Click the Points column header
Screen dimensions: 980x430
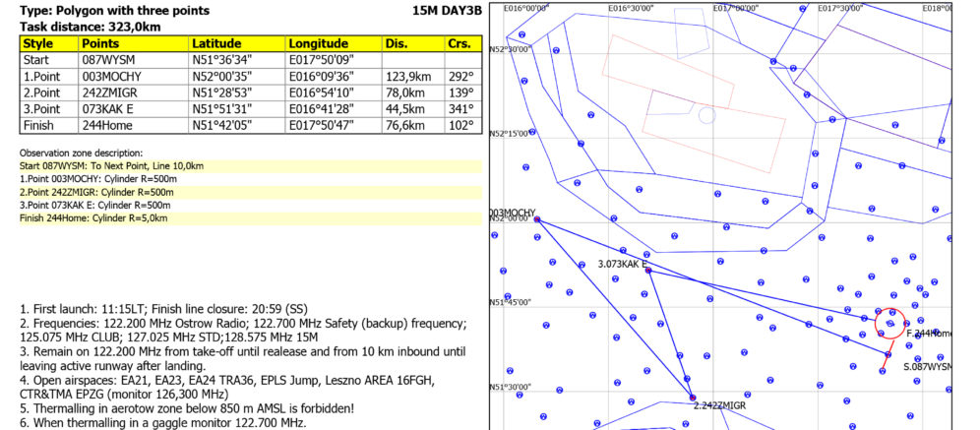(x=133, y=44)
